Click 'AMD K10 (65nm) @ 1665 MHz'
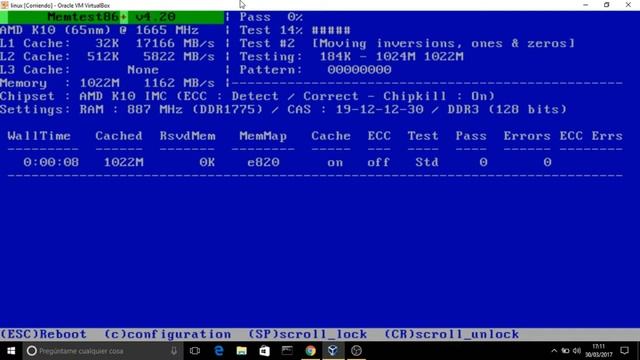 (x=99, y=30)
